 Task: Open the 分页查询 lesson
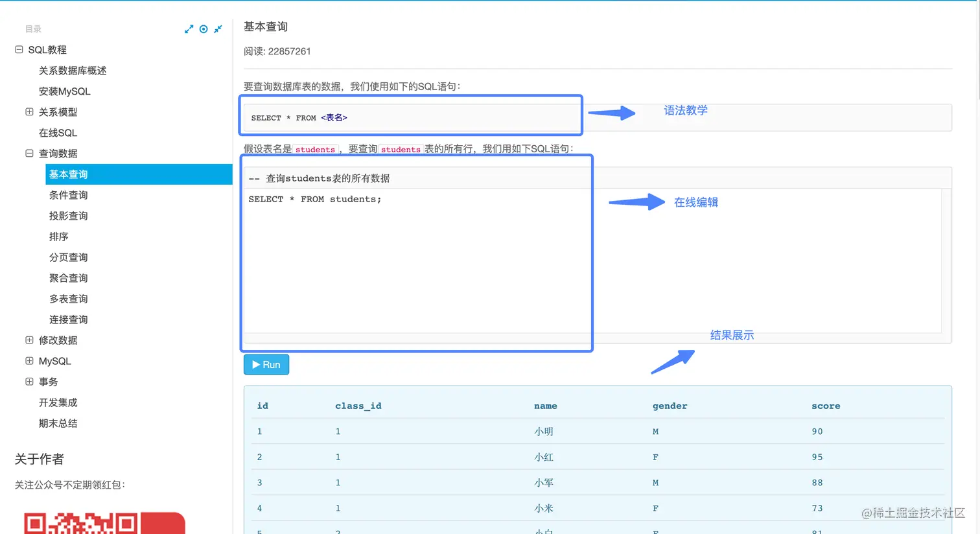[x=68, y=257]
